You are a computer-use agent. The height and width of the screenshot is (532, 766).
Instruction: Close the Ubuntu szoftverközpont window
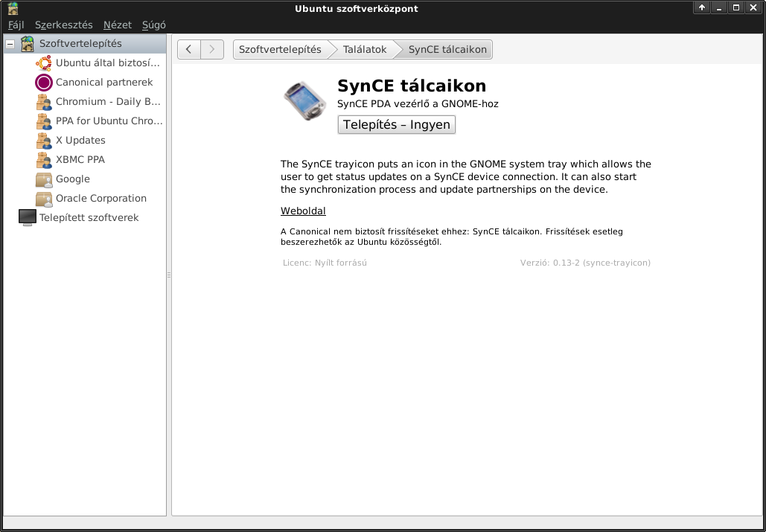click(753, 7)
